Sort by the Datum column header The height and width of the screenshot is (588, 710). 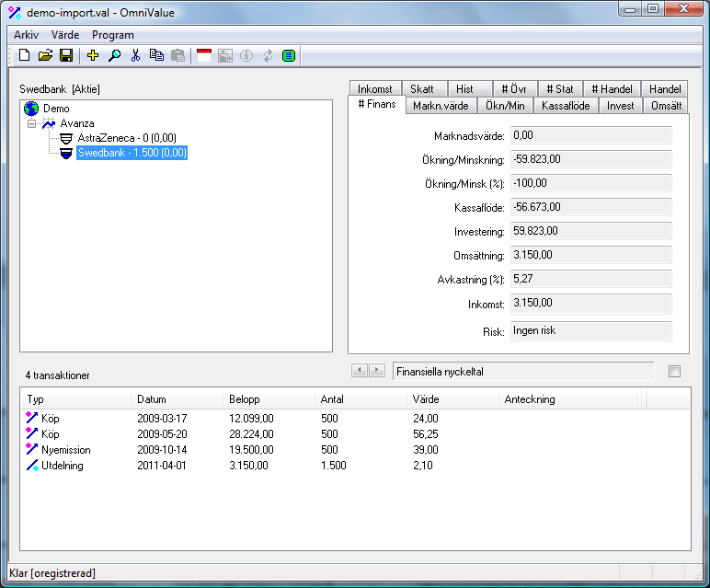pos(177,399)
